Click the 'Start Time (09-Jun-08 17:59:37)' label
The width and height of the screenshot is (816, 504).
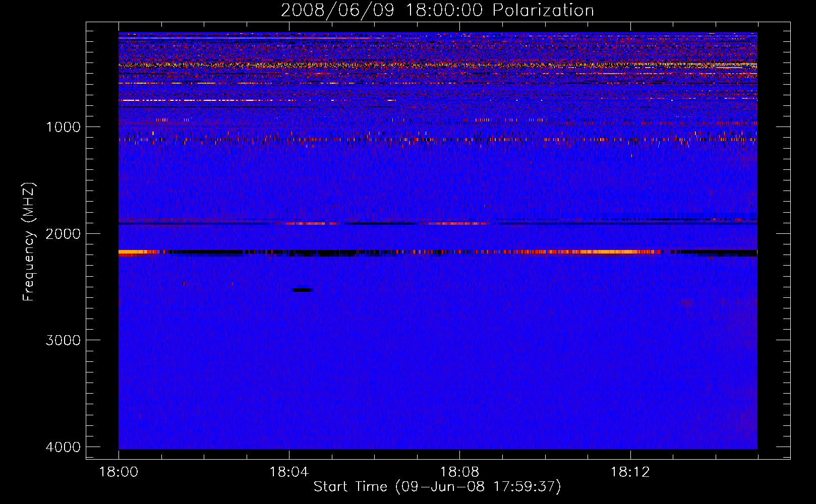coord(437,486)
